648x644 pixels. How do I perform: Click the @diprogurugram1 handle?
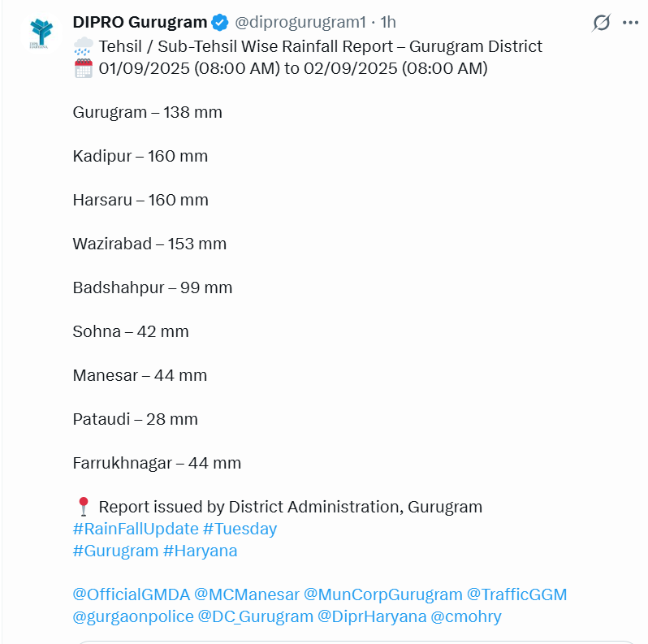pyautogui.click(x=300, y=22)
